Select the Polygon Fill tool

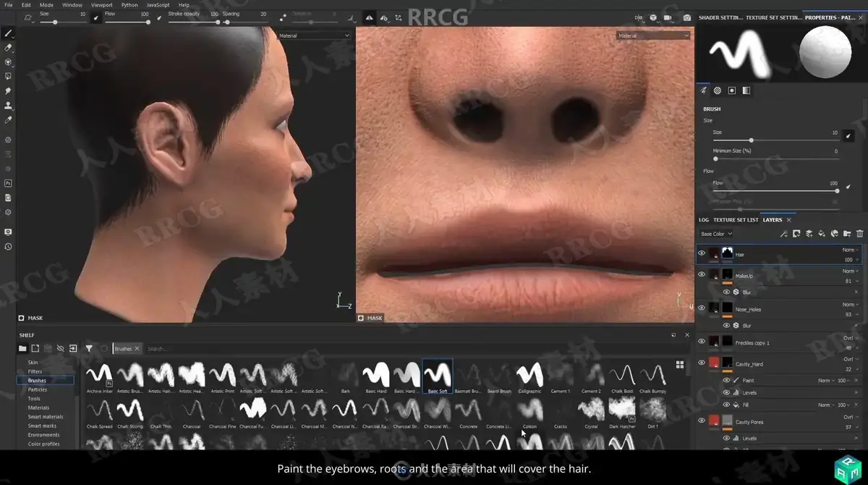pyautogui.click(x=8, y=77)
